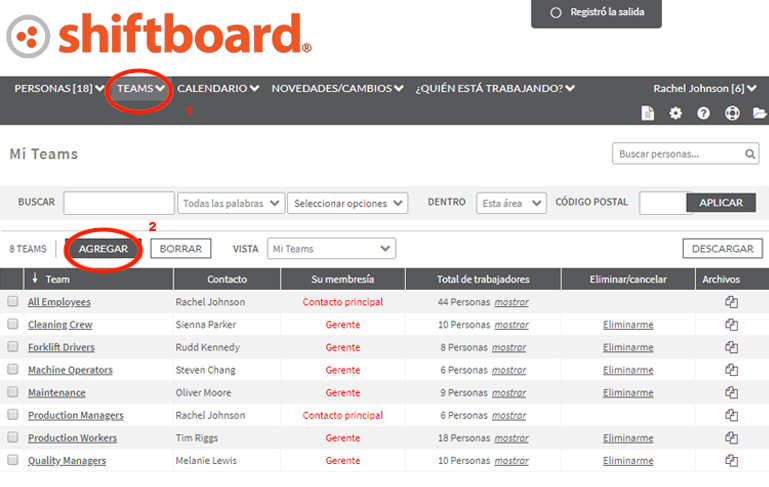
Task: Click mostrar in Machine Operators row
Action: pos(509,370)
